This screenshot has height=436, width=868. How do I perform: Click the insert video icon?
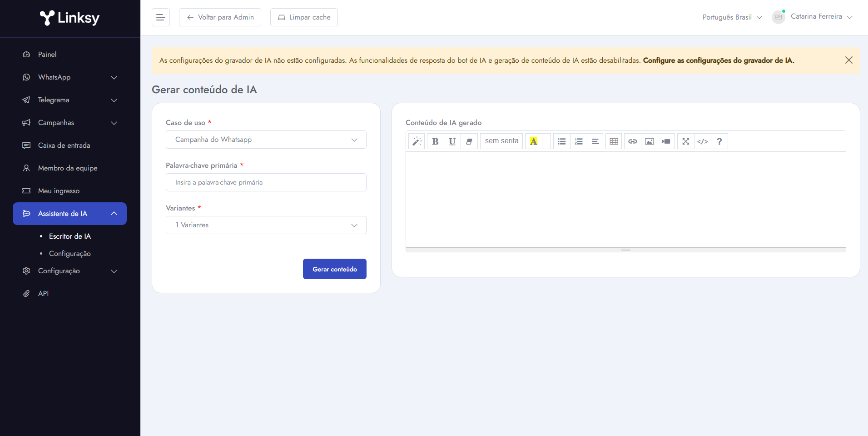(x=666, y=141)
